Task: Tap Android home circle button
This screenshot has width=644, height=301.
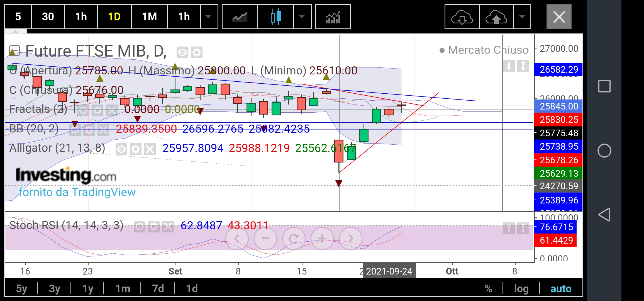Action: [604, 151]
